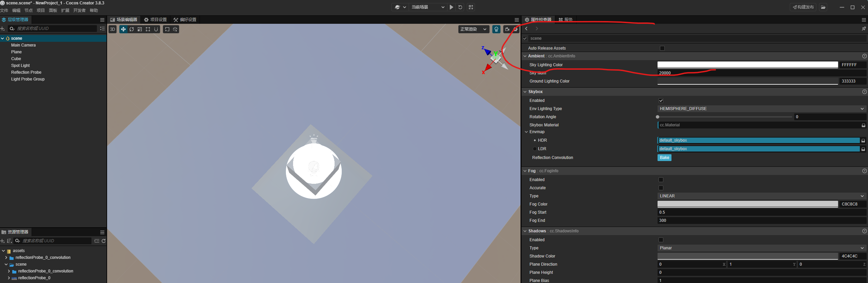The height and width of the screenshot is (283, 868).
Task: Enable the Fog Enabled checkbox
Action: (661, 180)
